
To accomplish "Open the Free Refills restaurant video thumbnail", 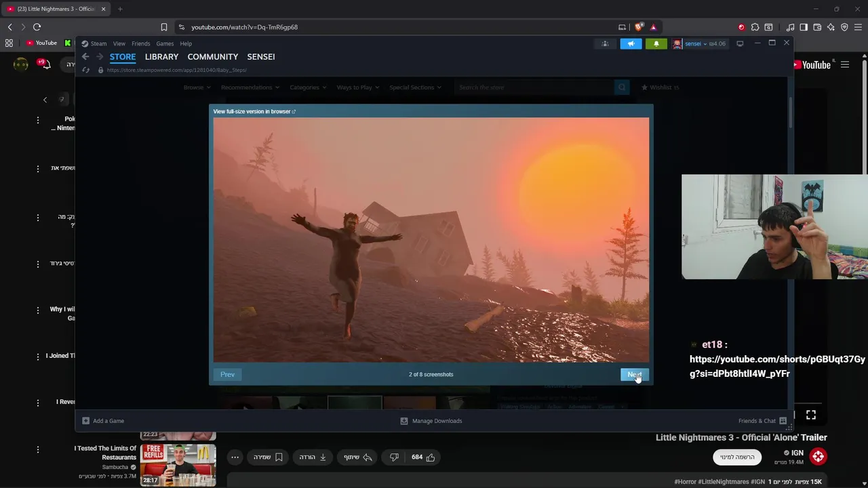I will (178, 465).
